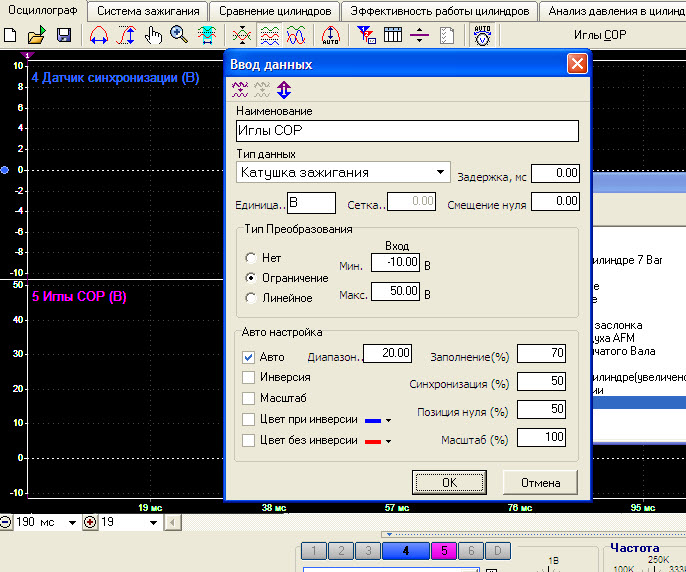Image resolution: width=686 pixels, height=572 pixels.
Task: Select the magnifier zoom tool
Action: (179, 35)
